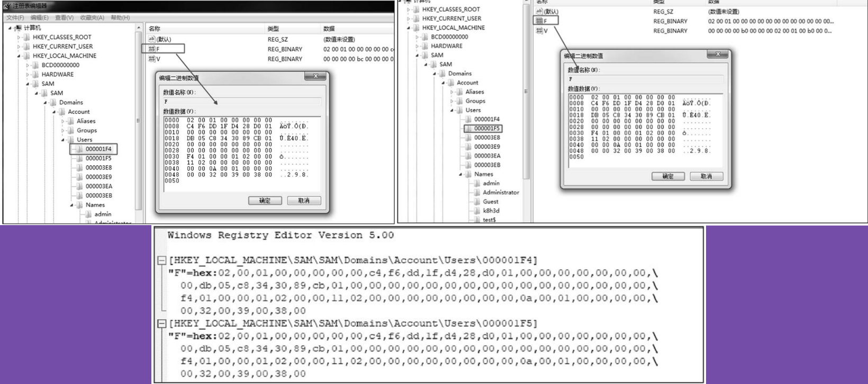Click the Aliases folder icon in the left tree
This screenshot has height=384, width=868.
coord(70,121)
